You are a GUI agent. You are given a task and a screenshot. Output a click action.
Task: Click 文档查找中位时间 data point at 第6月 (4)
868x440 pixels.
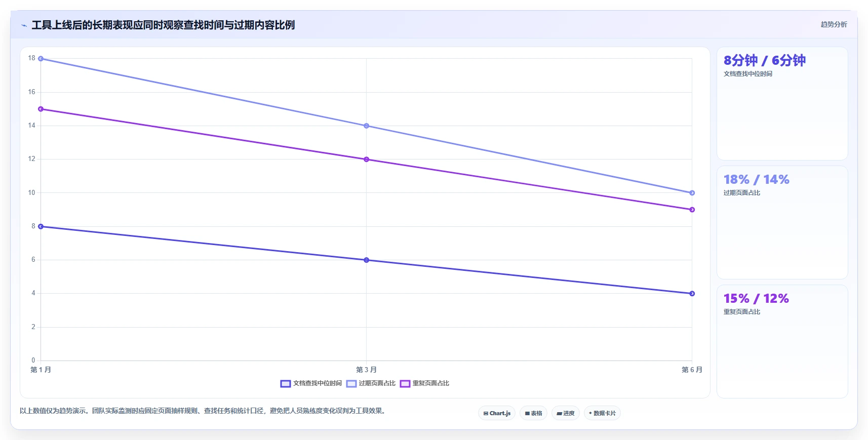click(x=692, y=294)
